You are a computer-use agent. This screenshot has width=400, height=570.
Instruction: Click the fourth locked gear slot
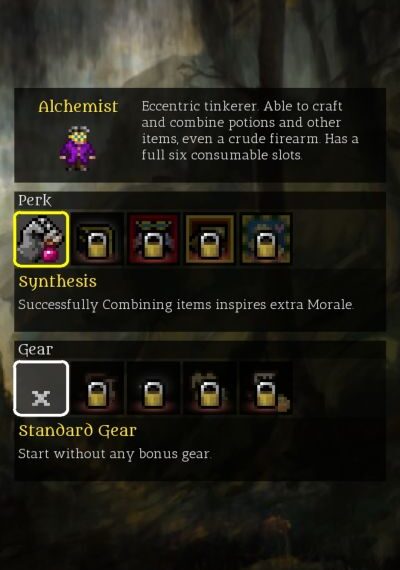(209, 388)
